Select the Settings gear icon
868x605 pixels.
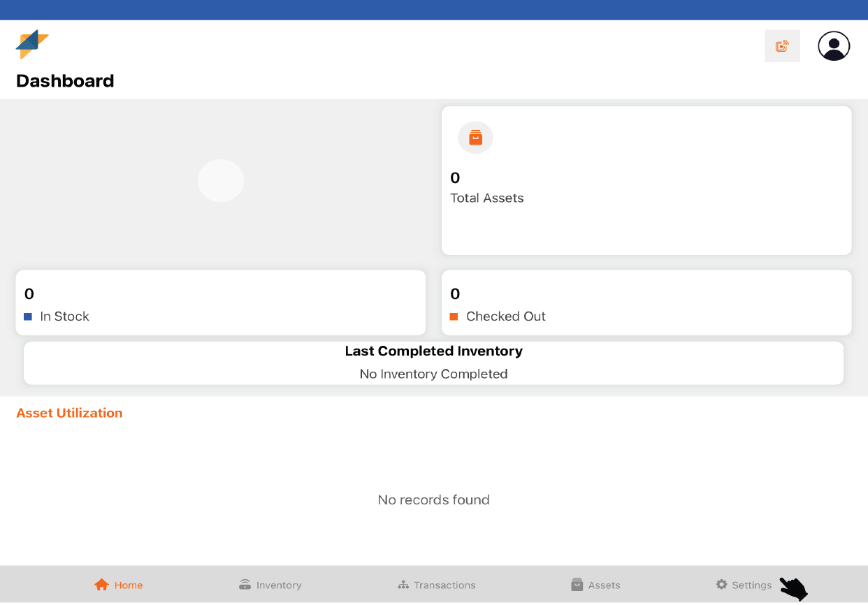click(722, 585)
